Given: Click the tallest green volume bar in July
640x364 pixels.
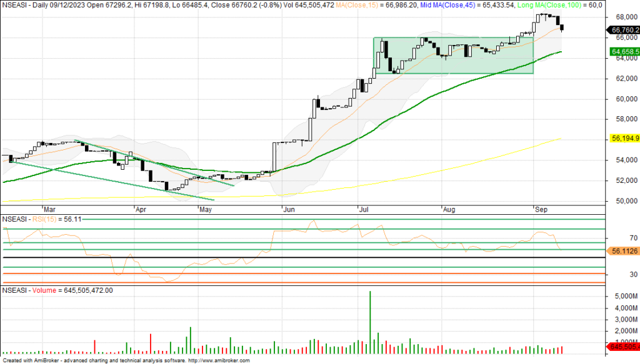Looking at the screenshot, I should [370, 318].
